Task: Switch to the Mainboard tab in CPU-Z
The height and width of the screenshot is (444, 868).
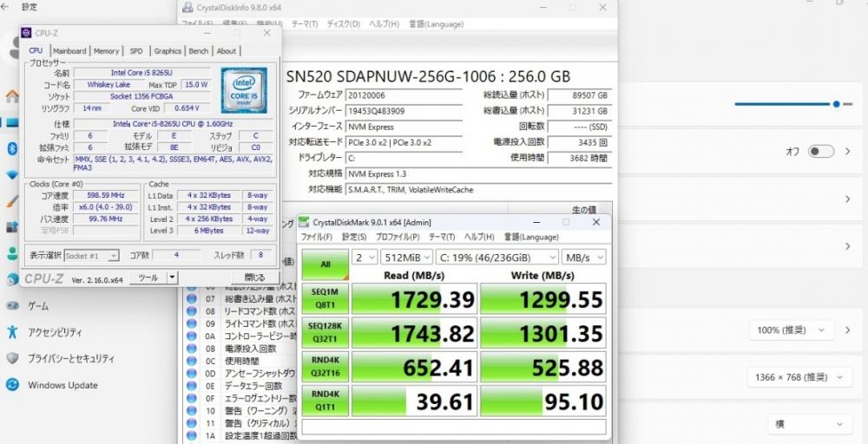Action: click(x=69, y=51)
